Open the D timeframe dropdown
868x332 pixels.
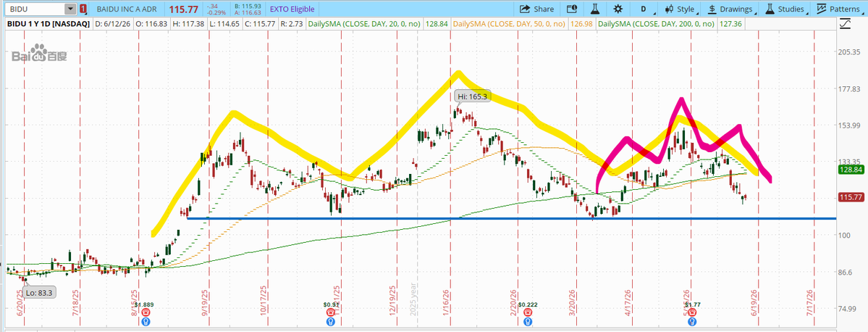pyautogui.click(x=645, y=9)
